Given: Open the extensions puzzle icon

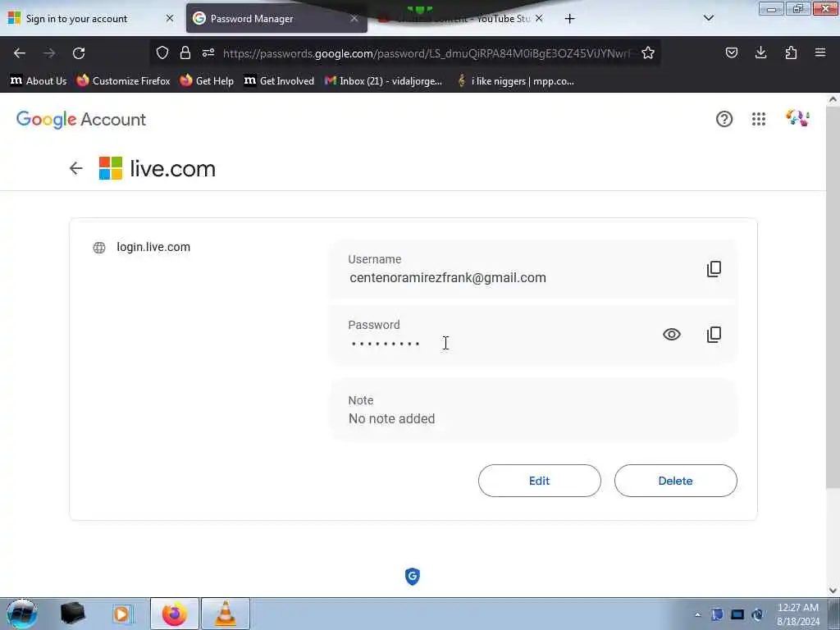Looking at the screenshot, I should pos(791,52).
